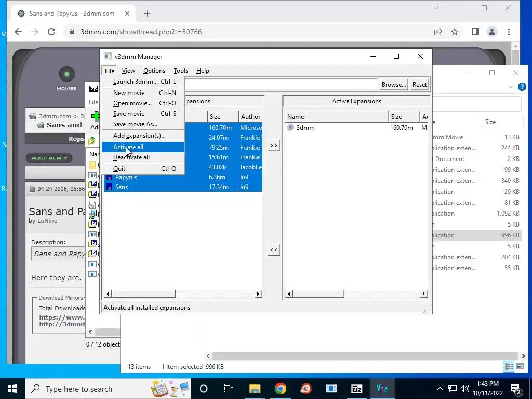Open Task View from taskbar
532x399 pixels.
(229, 389)
